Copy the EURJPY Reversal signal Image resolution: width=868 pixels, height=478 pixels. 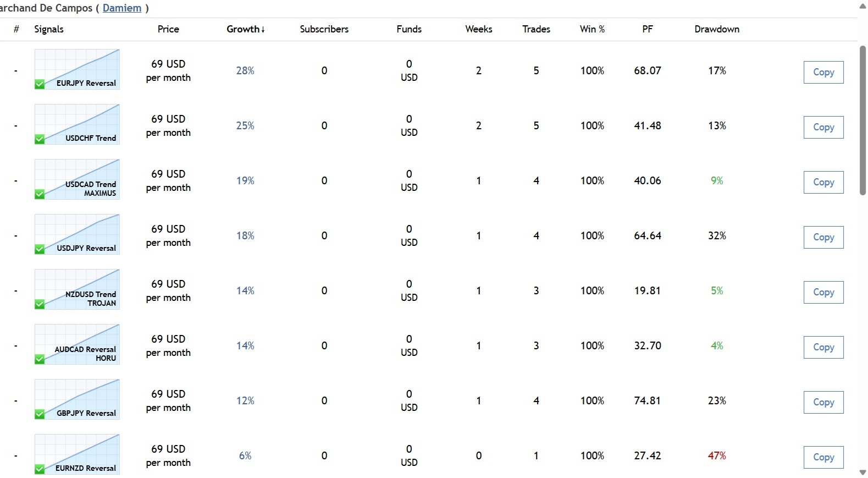click(x=823, y=72)
